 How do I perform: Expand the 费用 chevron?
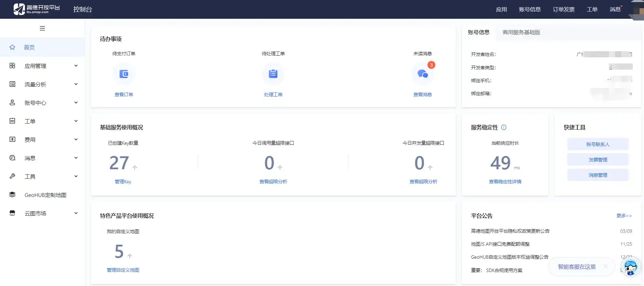coord(76,139)
